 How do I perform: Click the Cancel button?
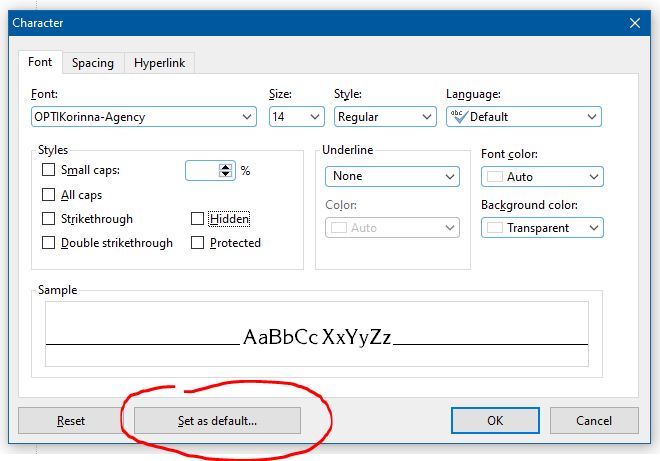(594, 421)
